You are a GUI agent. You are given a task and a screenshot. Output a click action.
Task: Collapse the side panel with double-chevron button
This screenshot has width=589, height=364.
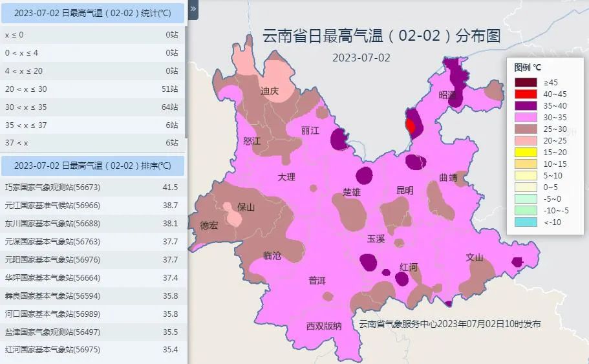coord(193,9)
